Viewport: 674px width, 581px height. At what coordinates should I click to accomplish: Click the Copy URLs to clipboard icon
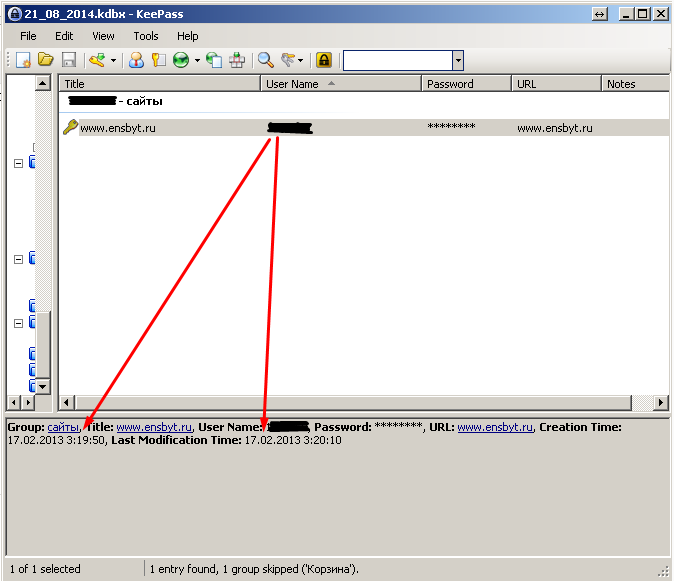214,60
